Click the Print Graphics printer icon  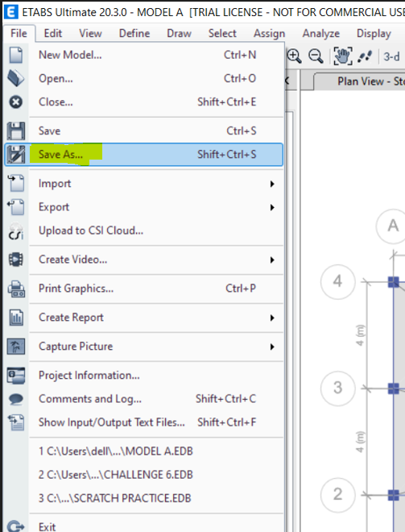pos(16,289)
